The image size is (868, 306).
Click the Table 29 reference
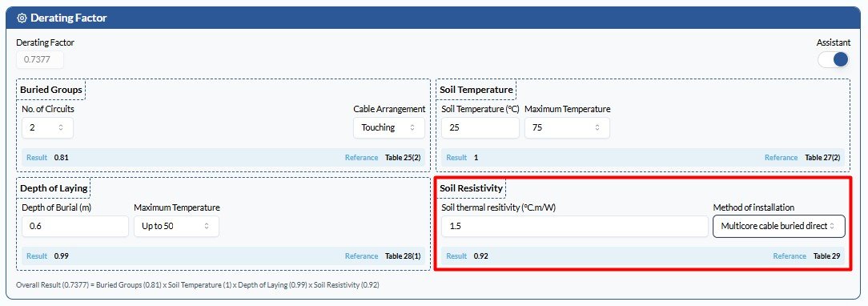(827, 256)
